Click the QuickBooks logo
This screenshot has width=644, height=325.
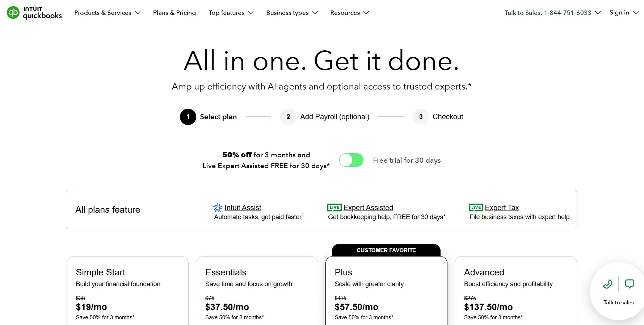tap(34, 13)
